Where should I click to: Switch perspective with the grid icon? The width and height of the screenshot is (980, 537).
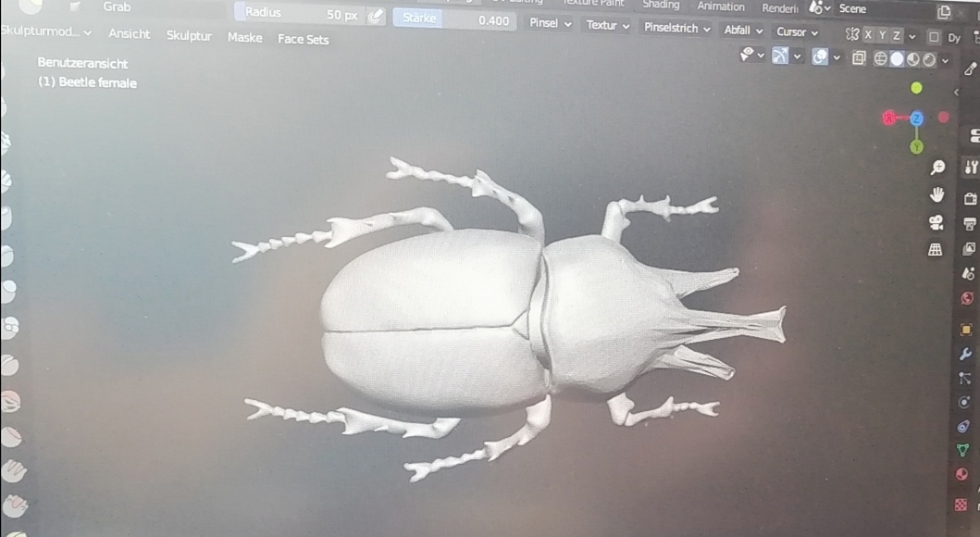click(x=936, y=250)
